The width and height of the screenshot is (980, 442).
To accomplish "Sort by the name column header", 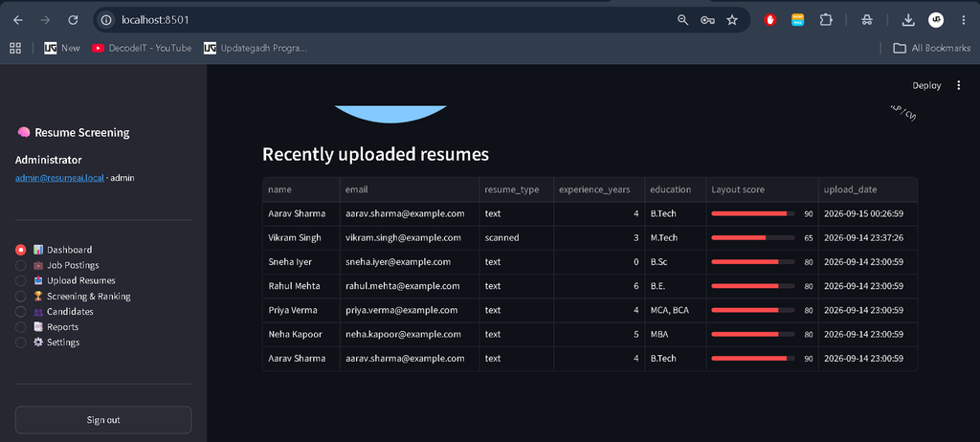I will coord(301,189).
